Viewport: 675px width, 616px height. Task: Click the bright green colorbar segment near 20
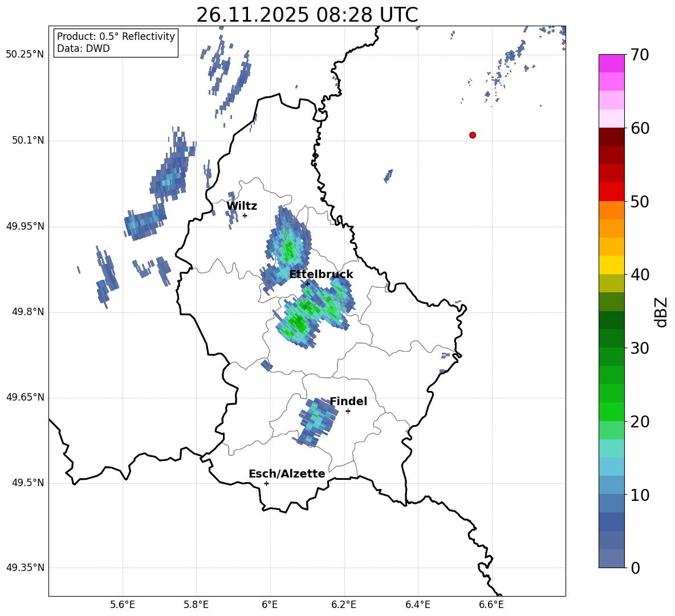[x=612, y=411]
